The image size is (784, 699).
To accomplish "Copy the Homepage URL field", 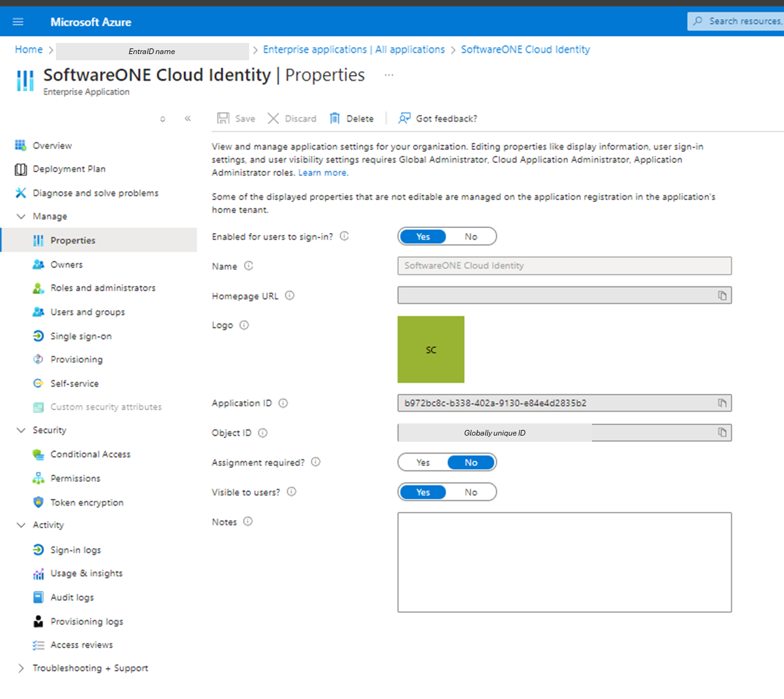I will point(722,296).
